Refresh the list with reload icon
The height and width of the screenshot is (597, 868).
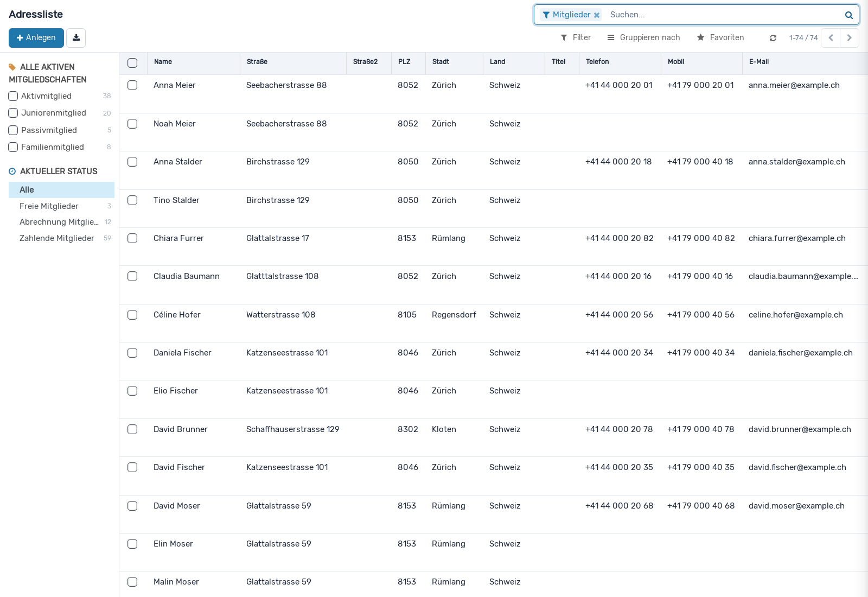point(773,38)
